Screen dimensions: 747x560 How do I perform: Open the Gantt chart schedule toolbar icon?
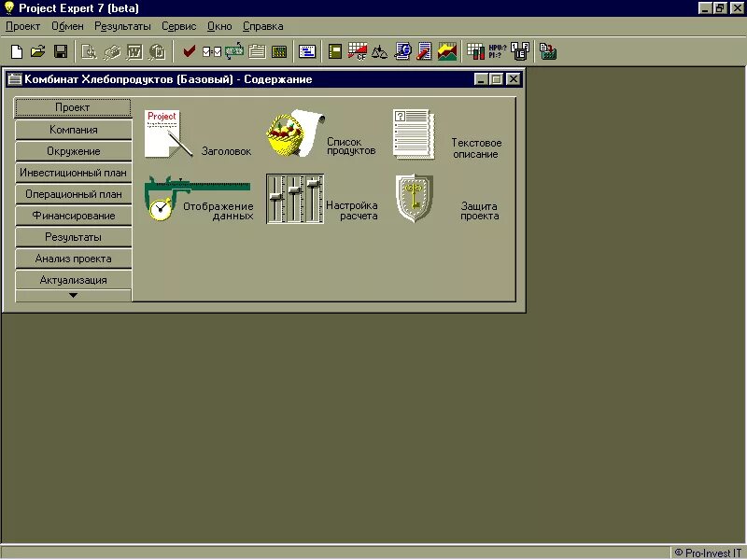click(307, 51)
